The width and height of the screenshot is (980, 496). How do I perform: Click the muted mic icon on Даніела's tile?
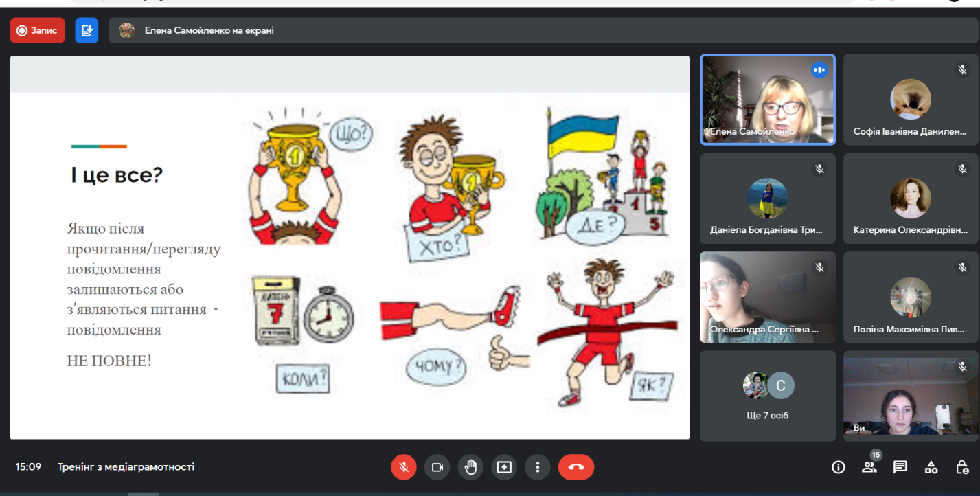click(x=819, y=168)
